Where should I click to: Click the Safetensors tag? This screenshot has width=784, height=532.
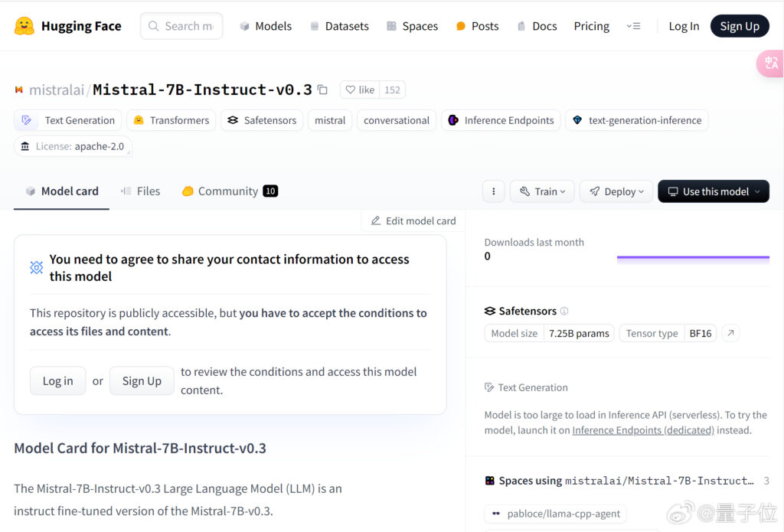pyautogui.click(x=262, y=120)
